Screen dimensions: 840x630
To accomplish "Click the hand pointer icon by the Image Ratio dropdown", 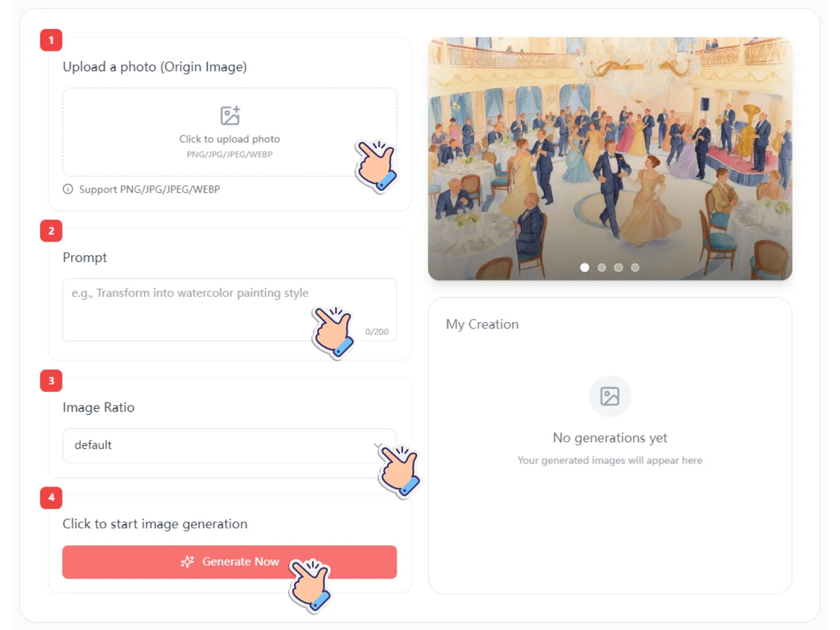I will [x=399, y=470].
